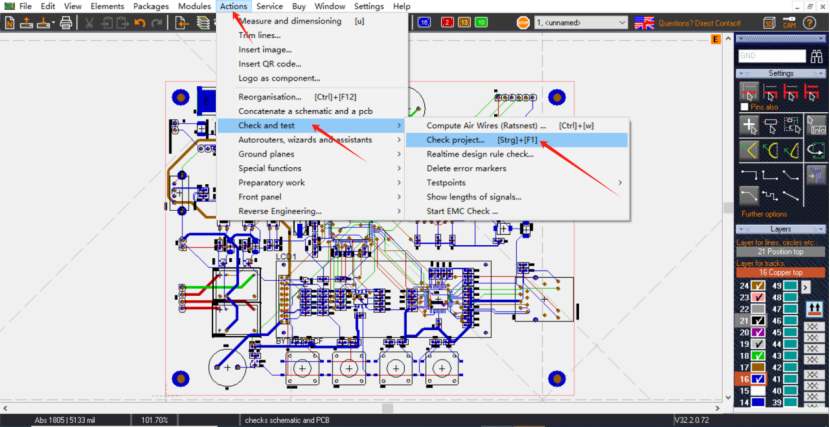Click the blue layer 16 quick button

pyautogui.click(x=423, y=23)
